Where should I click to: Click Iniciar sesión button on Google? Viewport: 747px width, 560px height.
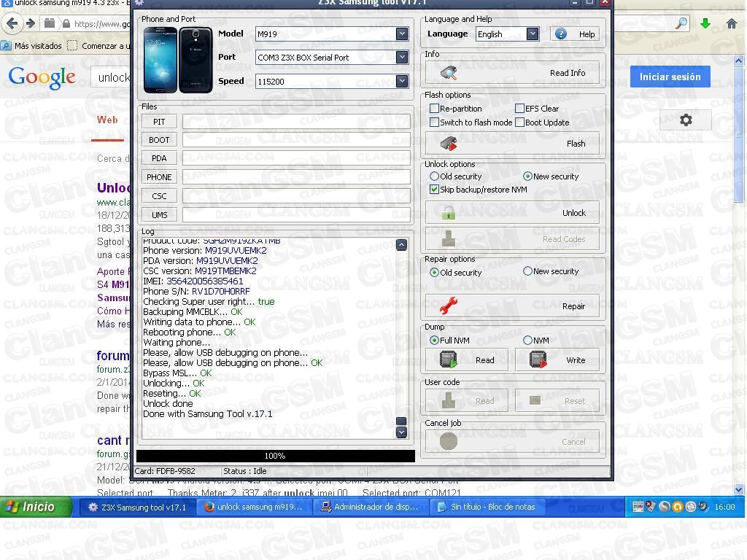(x=670, y=77)
